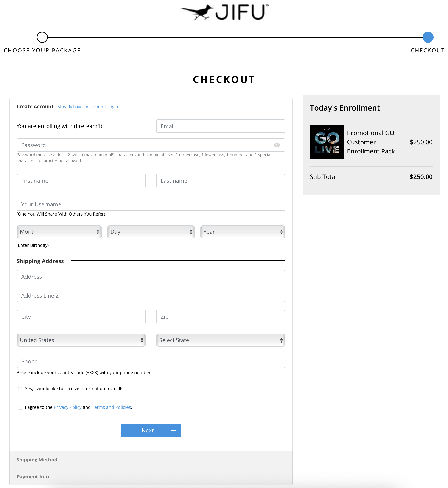Click the enrolling with (fireteam1) text
448x488 pixels.
[60, 126]
